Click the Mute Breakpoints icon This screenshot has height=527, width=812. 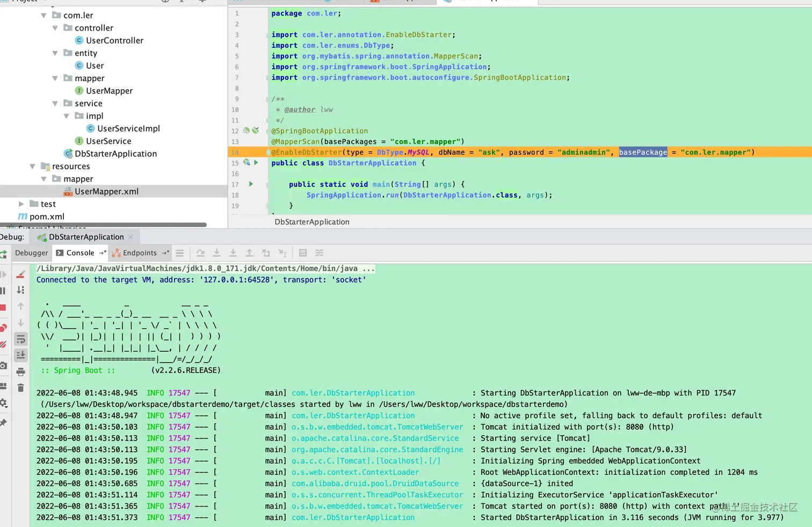tap(3, 344)
